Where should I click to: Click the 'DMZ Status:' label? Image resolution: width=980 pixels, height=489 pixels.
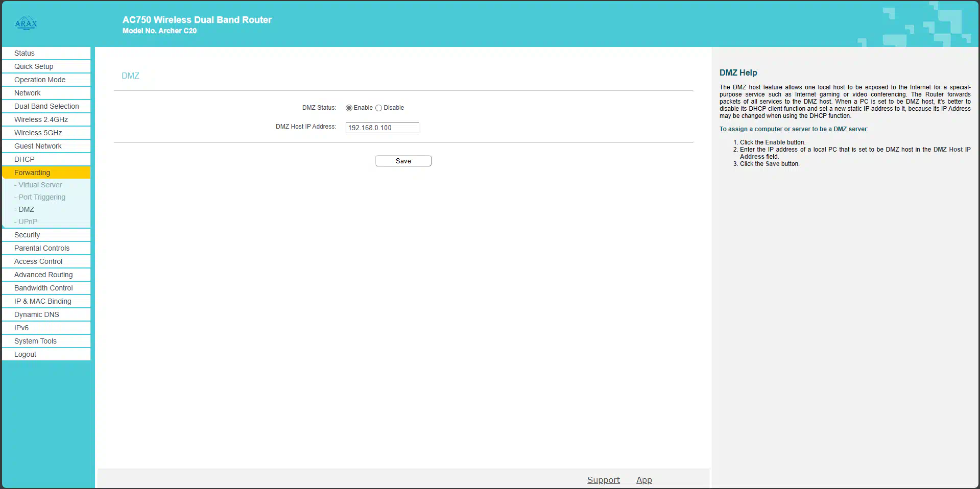point(319,108)
